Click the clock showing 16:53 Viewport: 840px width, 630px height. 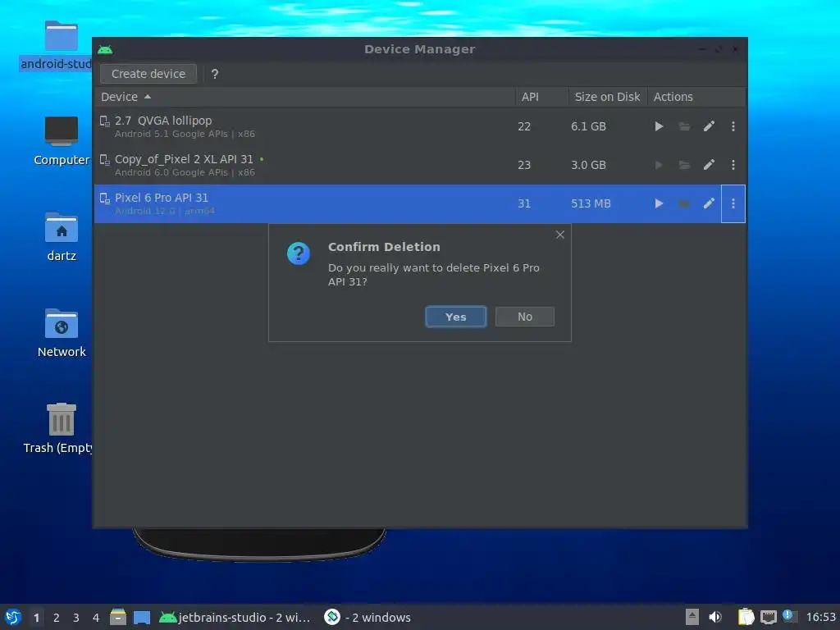click(820, 617)
